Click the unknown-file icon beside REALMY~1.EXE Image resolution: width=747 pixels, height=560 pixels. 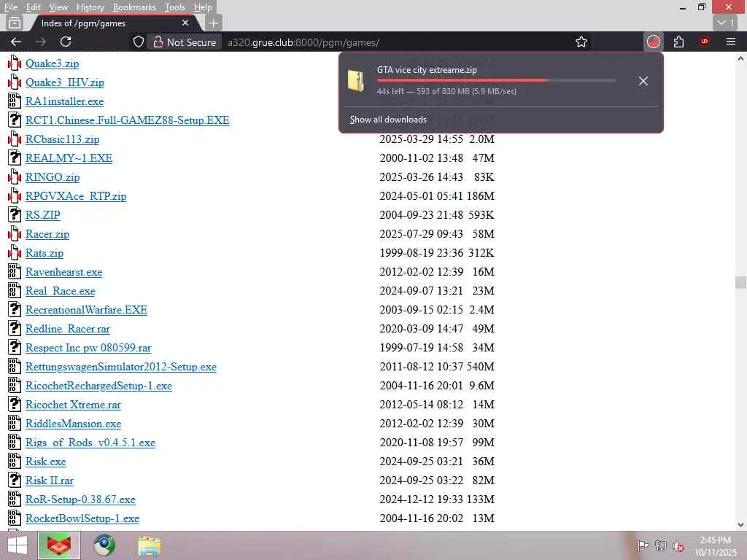coord(15,157)
